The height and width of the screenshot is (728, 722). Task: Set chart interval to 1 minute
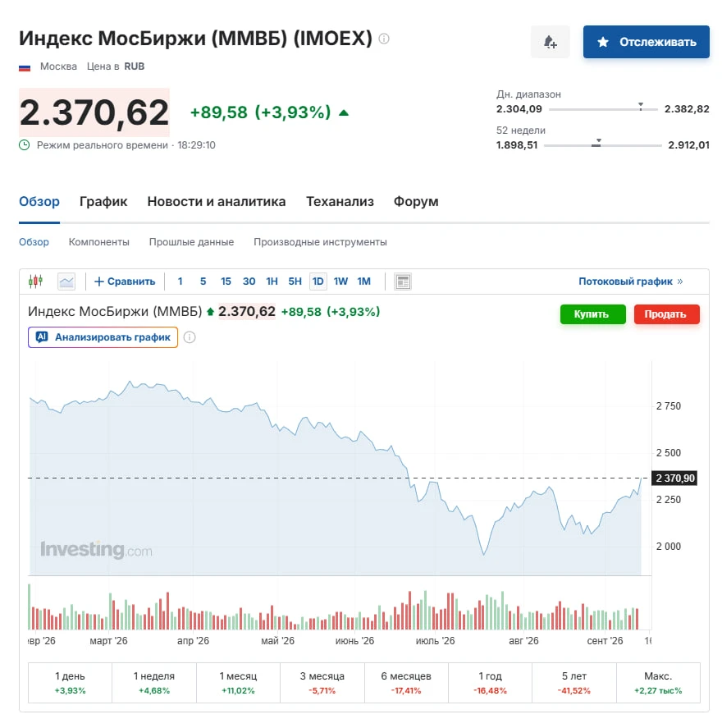180,282
